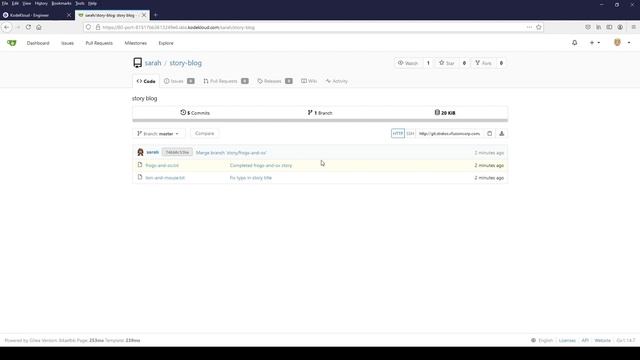Click sarah's avatar in the latest commit row
This screenshot has height=360, width=640.
[140, 152]
